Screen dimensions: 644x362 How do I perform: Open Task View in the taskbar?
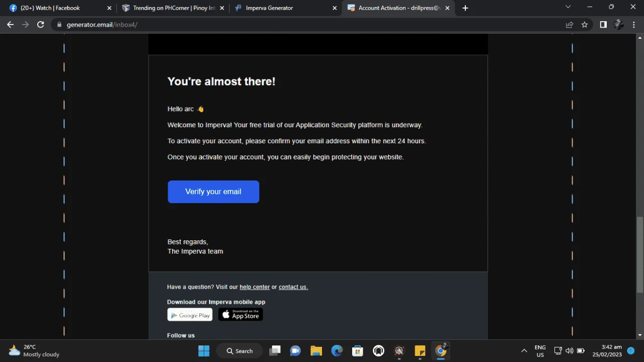275,351
